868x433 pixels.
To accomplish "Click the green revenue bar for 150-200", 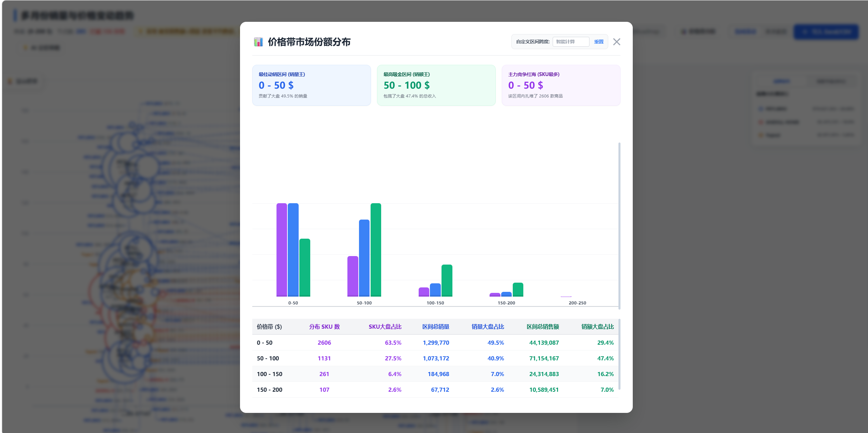I will (518, 290).
